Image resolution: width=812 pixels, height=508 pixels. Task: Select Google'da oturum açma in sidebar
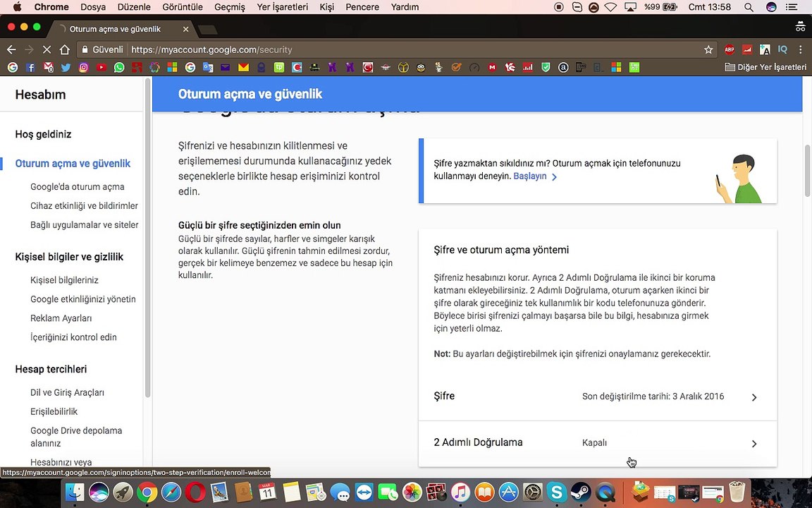[x=77, y=186]
